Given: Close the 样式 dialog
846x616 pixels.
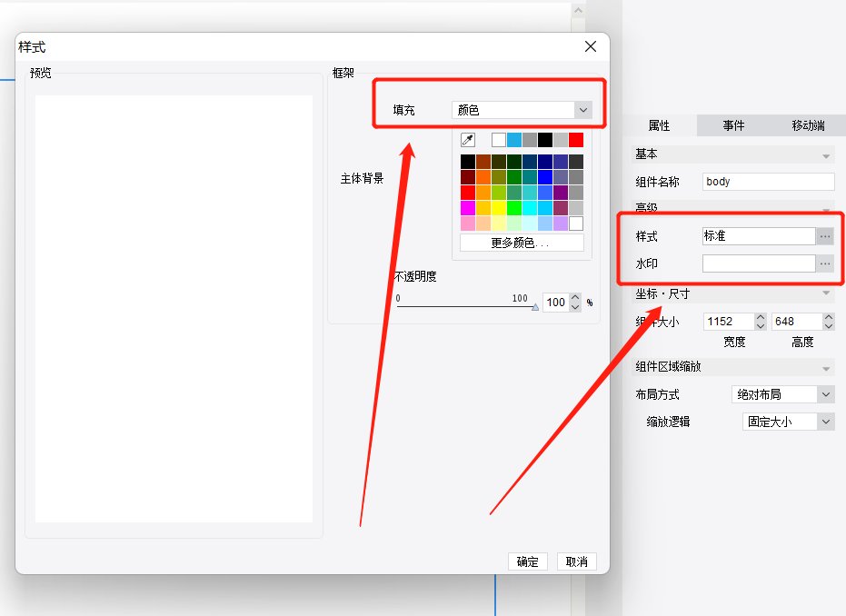Looking at the screenshot, I should coord(591,47).
